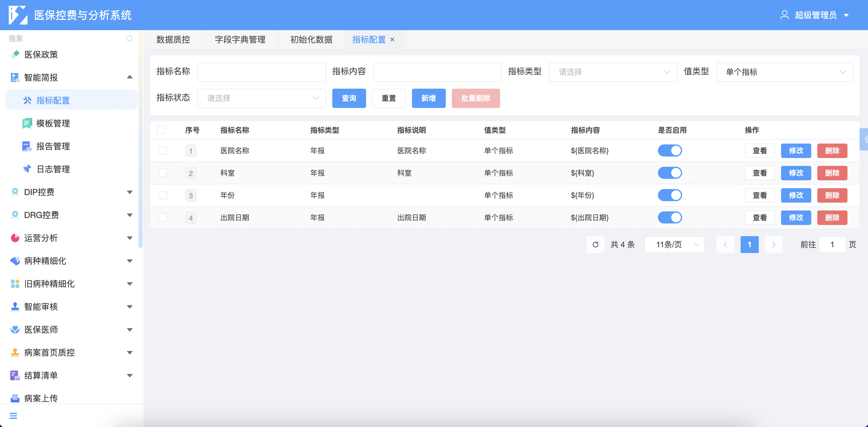Switch to the 初始化数据 tab
Viewport: 868px width, 427px height.
(x=311, y=40)
